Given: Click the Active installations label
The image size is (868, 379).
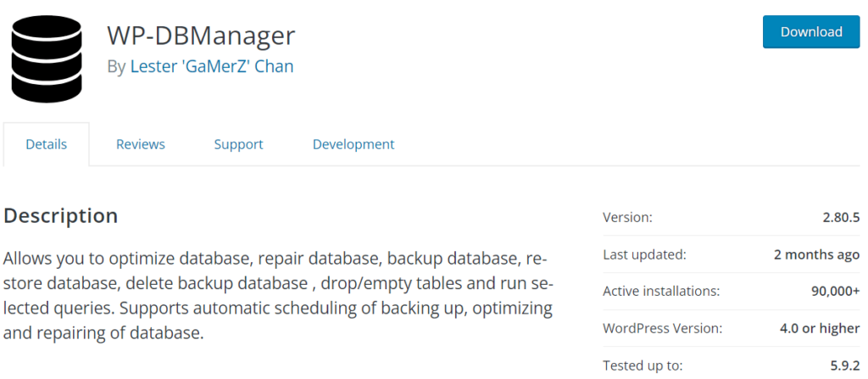Looking at the screenshot, I should click(x=661, y=291).
